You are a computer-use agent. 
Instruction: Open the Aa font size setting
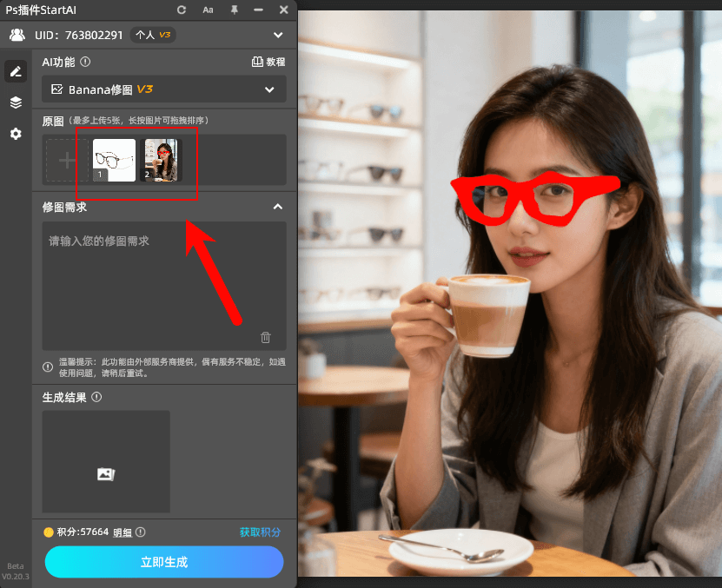tap(208, 10)
